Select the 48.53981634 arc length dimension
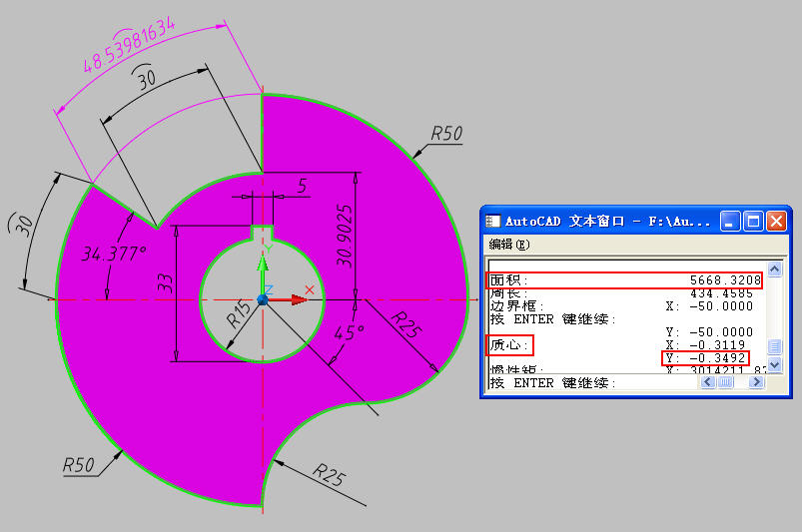 coord(128,46)
